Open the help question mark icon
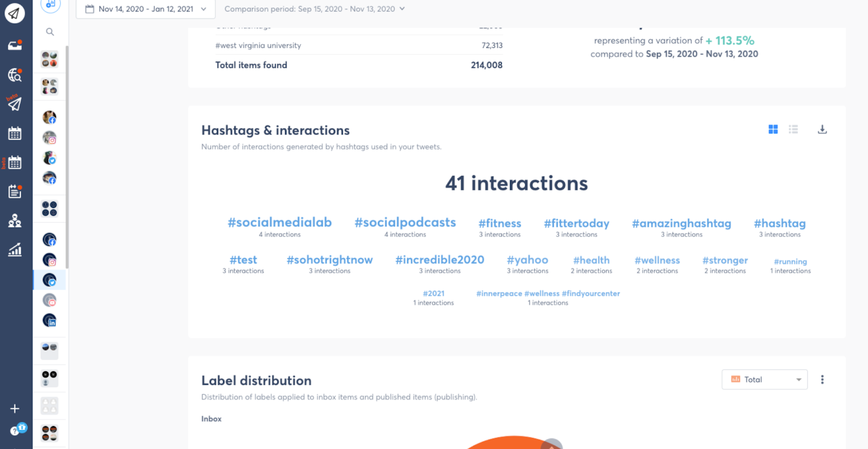The width and height of the screenshot is (868, 449). pyautogui.click(x=15, y=431)
